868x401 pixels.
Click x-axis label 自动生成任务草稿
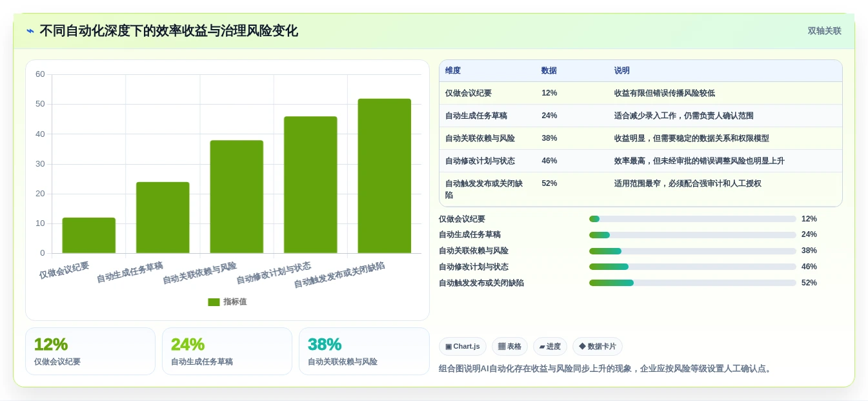point(130,272)
